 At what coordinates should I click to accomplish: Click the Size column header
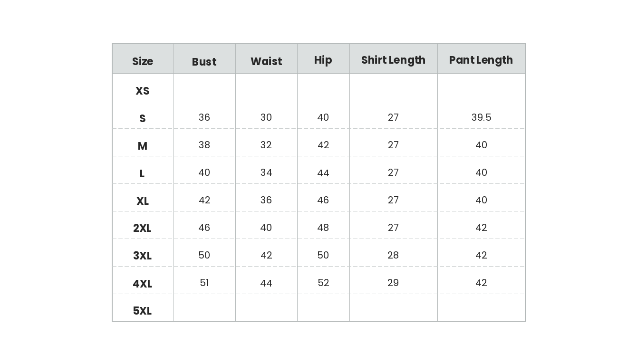tap(143, 61)
